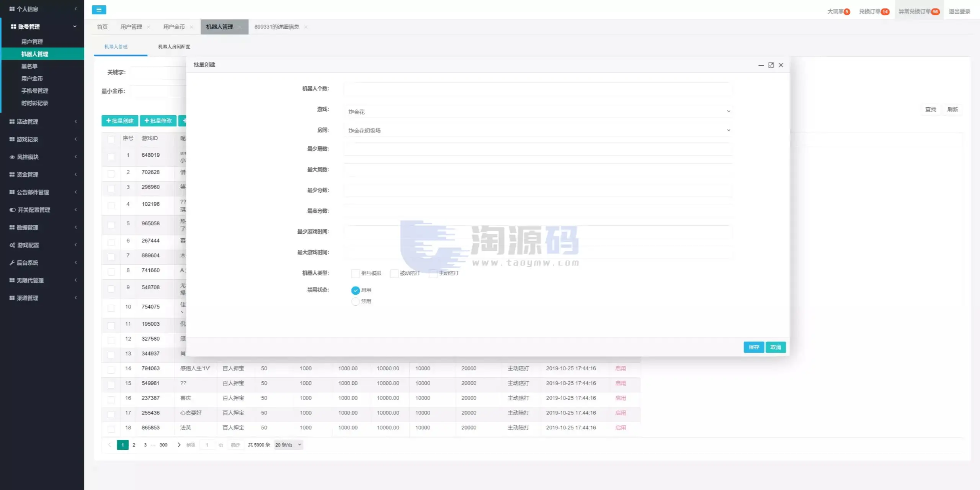This screenshot has width=980, height=490.
Task: Switch to the 首页 tab
Action: [x=102, y=27]
